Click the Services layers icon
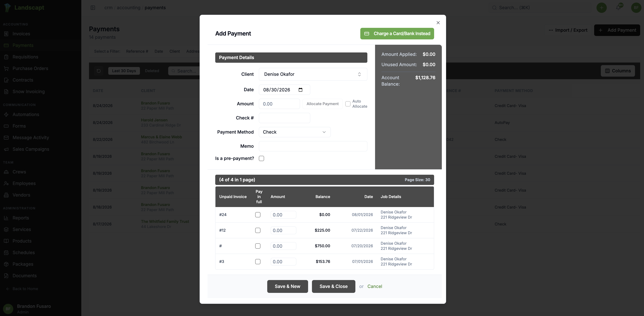Screen dimensions: 644x316 click(x=6, y=230)
